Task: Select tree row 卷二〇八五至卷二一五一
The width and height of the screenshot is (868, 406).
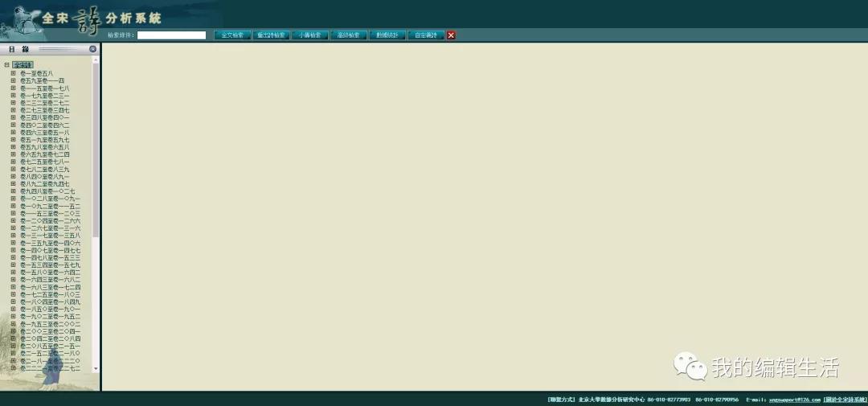Action: 51,346
